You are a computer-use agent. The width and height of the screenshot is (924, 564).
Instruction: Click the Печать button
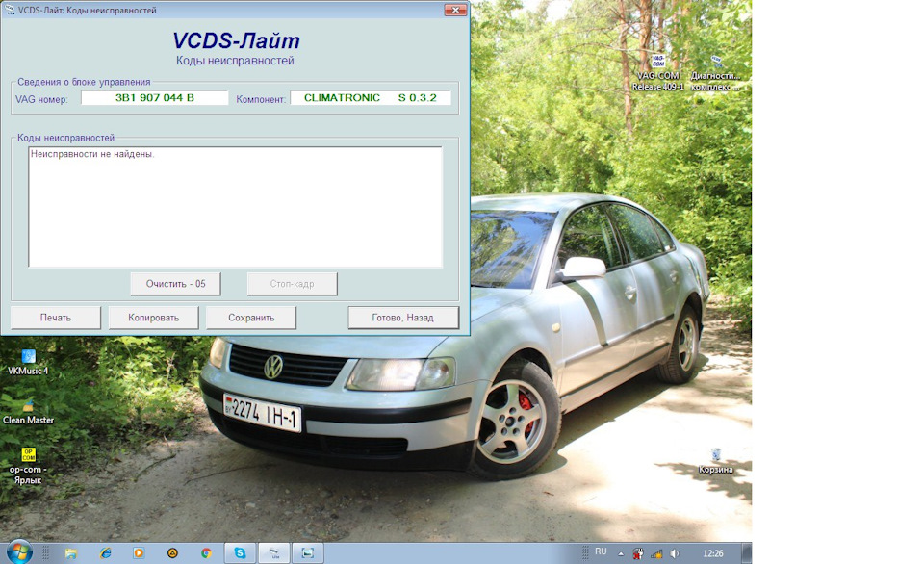point(56,318)
